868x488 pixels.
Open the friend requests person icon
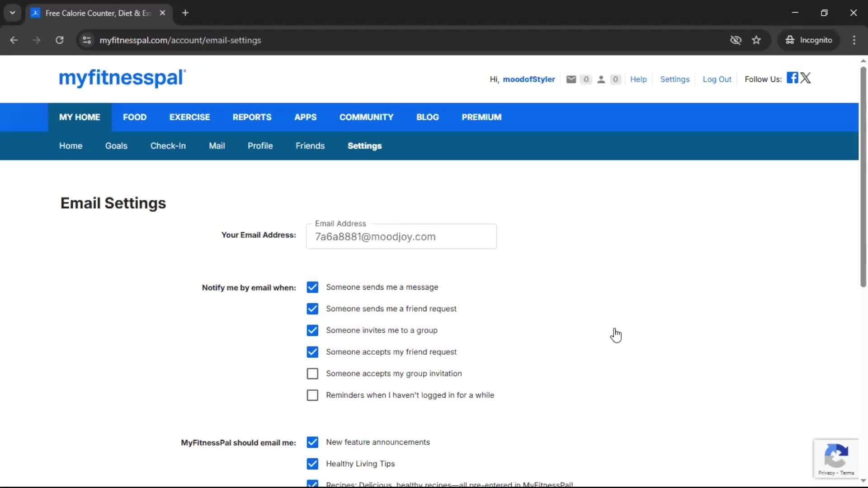pyautogui.click(x=601, y=80)
